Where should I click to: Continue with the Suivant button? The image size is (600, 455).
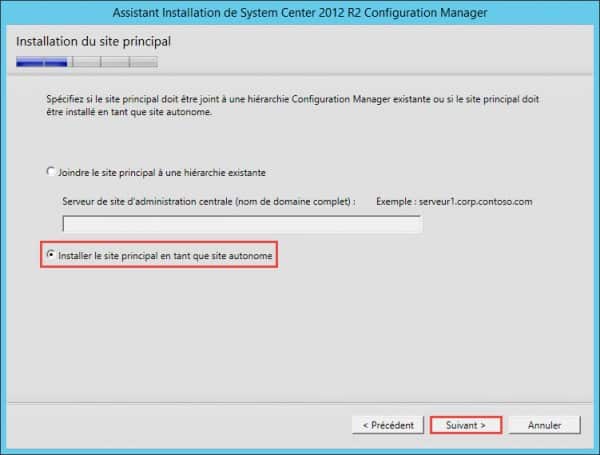click(466, 425)
